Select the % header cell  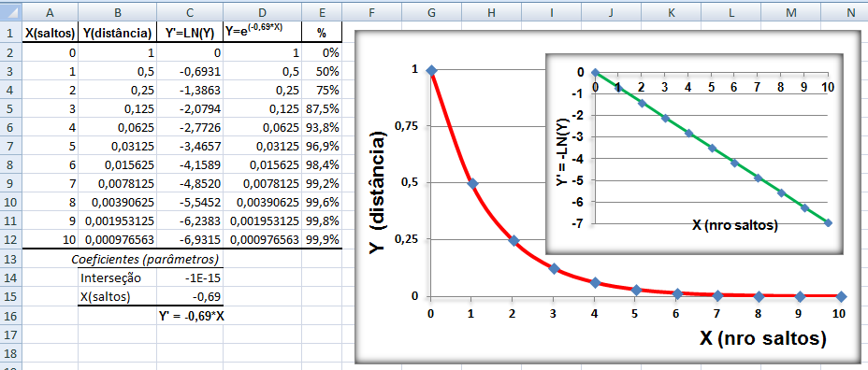tap(322, 33)
